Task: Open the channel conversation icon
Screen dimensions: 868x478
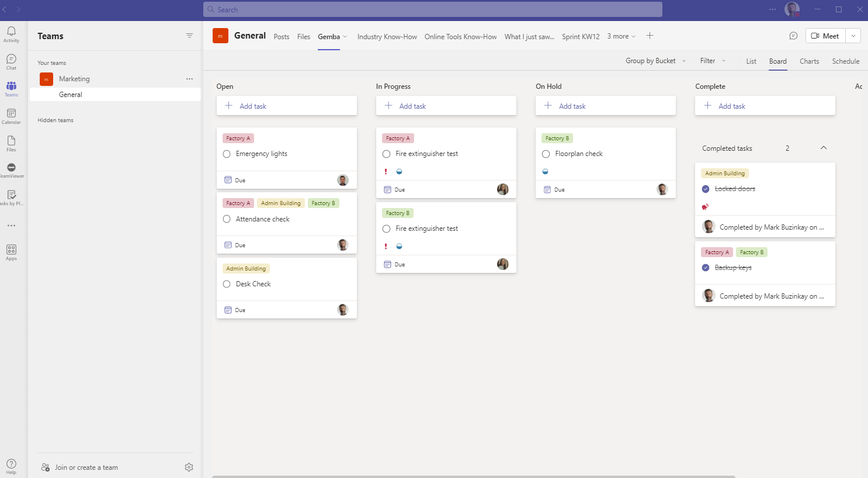Action: pos(793,36)
